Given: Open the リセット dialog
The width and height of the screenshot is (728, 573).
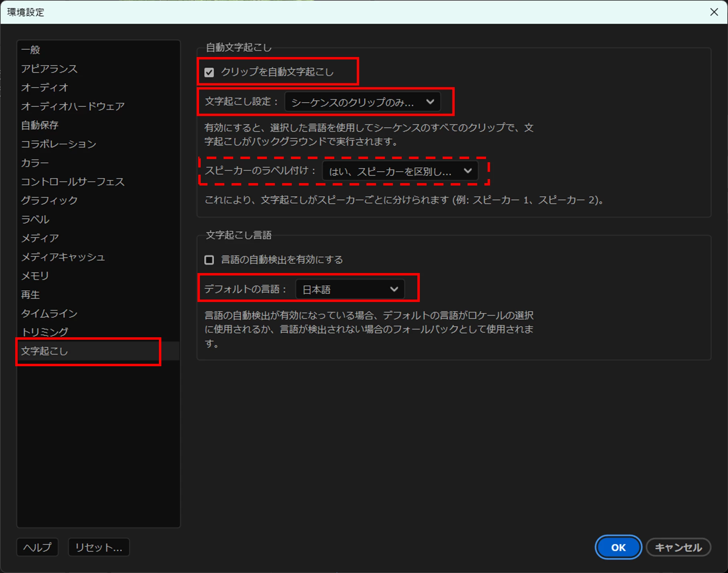Looking at the screenshot, I should point(98,547).
